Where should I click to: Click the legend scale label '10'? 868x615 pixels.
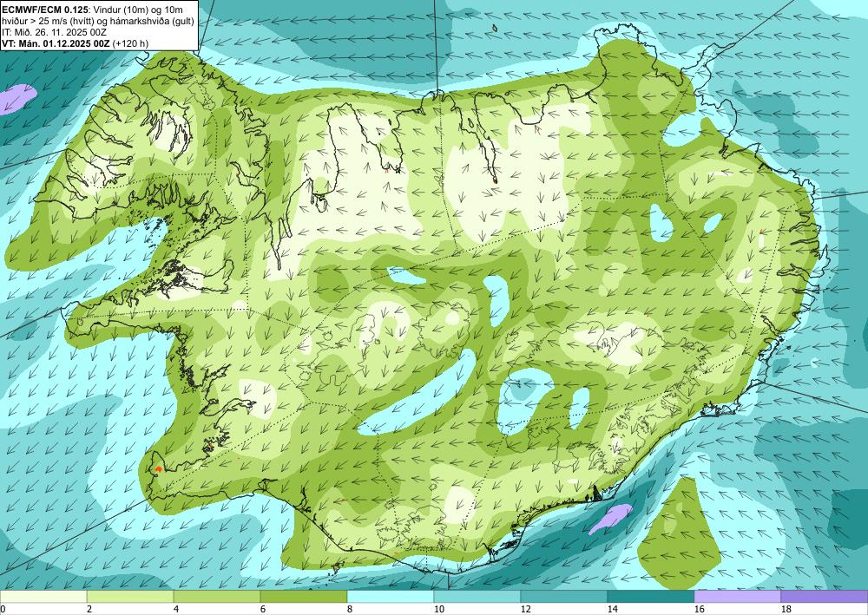[438, 610]
